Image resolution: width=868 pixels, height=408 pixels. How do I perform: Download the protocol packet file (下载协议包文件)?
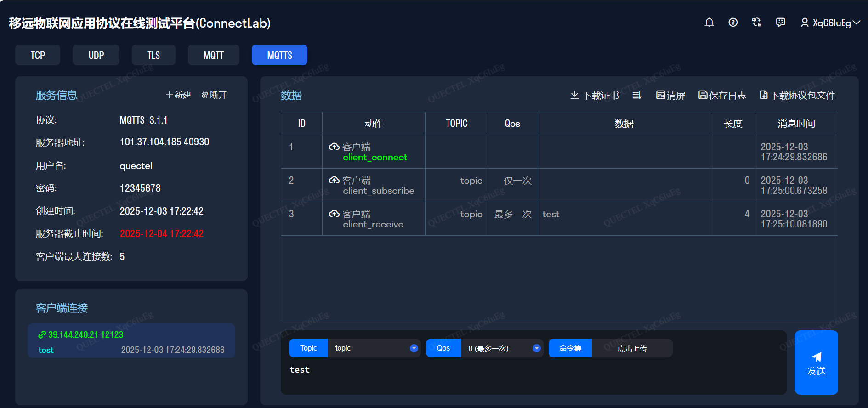[x=797, y=95]
